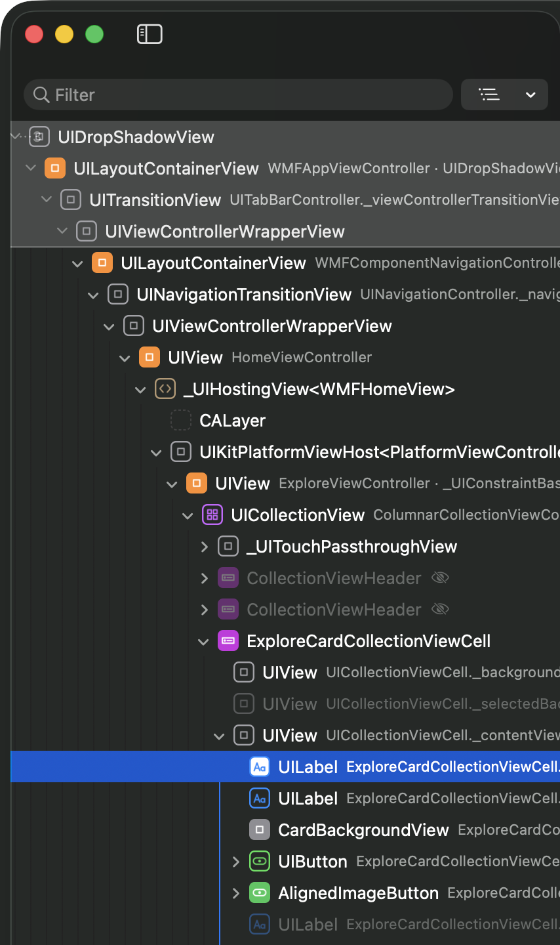Click the UINavigationTransitionView icon
This screenshot has height=945, width=560.
tap(118, 294)
